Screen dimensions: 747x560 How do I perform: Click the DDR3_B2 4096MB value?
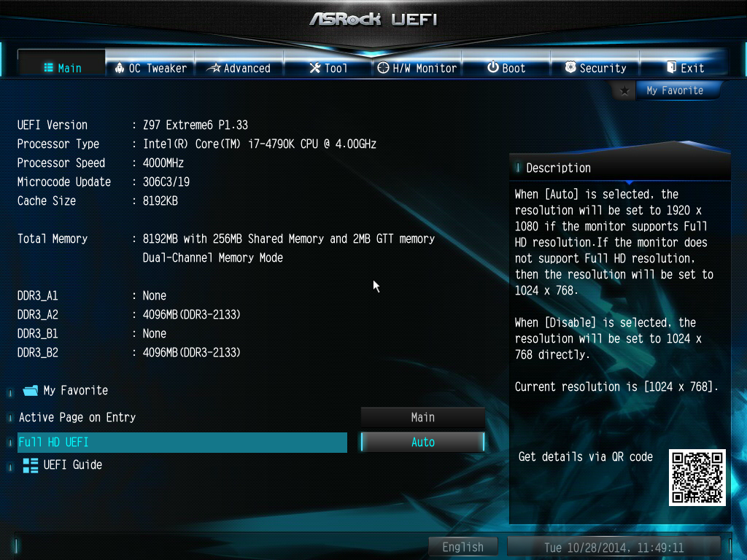tap(192, 353)
